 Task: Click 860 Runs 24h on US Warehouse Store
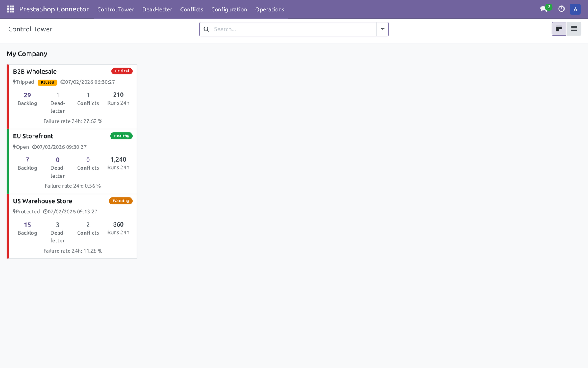click(118, 228)
